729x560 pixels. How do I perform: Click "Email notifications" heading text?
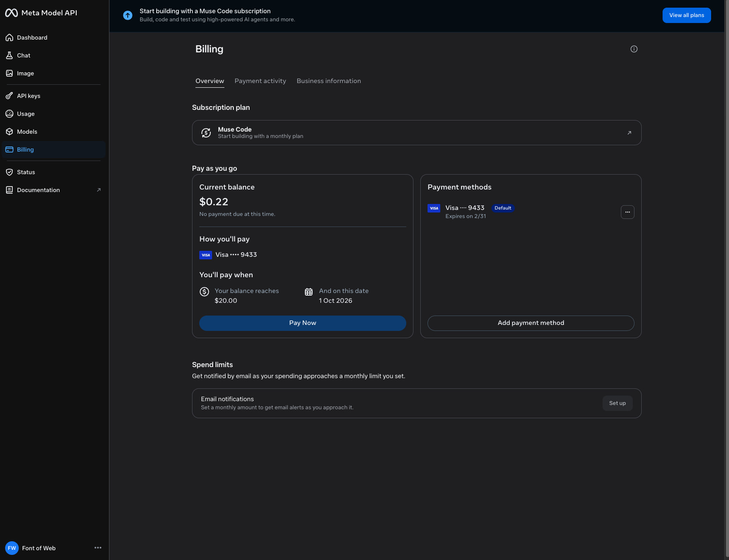tap(227, 399)
